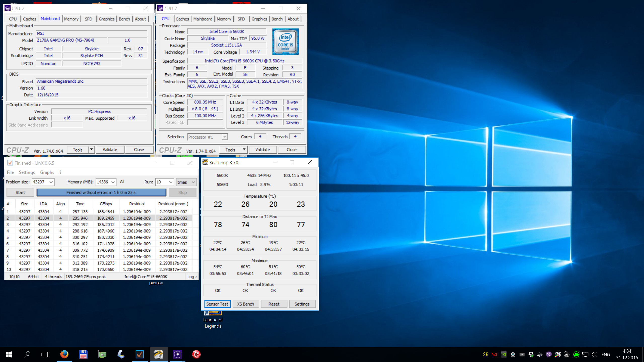Open the CPU-Z taskbar icon
The width and height of the screenshot is (644, 362).
(177, 354)
